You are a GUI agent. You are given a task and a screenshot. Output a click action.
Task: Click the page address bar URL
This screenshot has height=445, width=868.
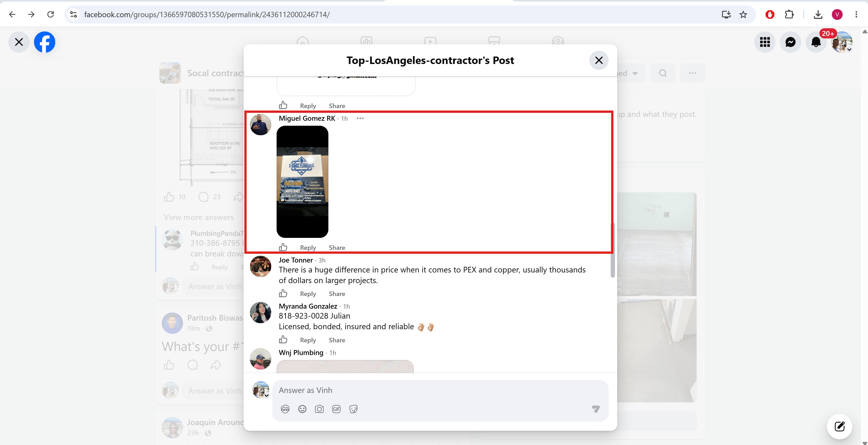[207, 14]
